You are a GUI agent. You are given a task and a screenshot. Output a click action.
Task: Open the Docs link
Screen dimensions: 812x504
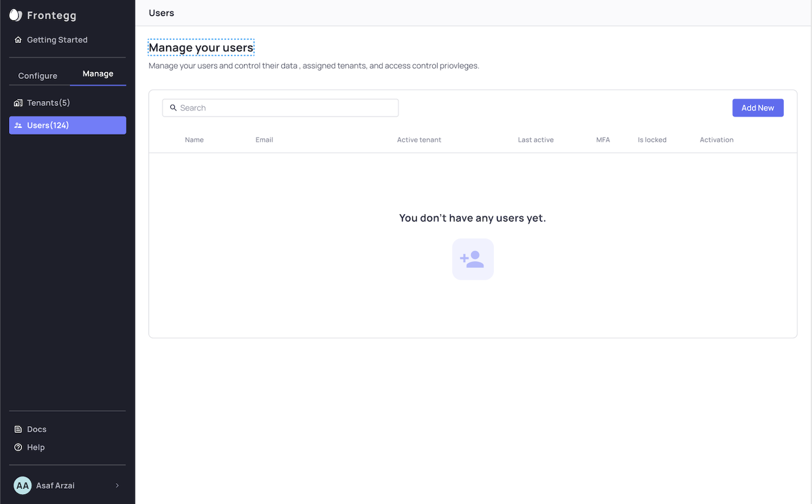click(37, 429)
